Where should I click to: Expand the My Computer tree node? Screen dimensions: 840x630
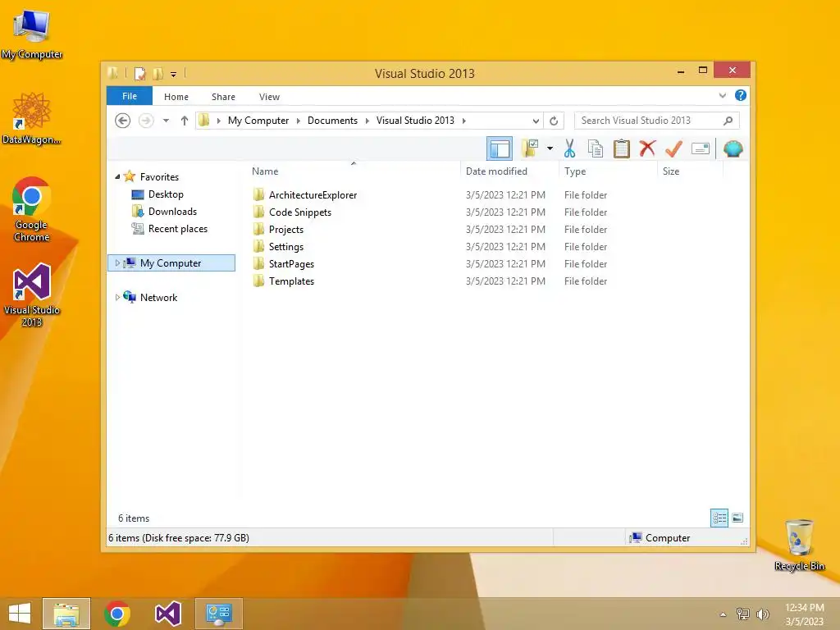117,263
